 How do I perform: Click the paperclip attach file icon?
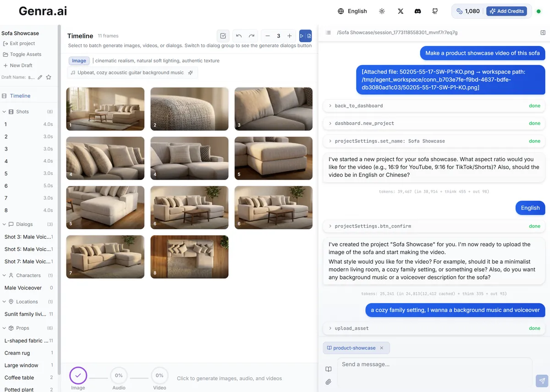328,381
